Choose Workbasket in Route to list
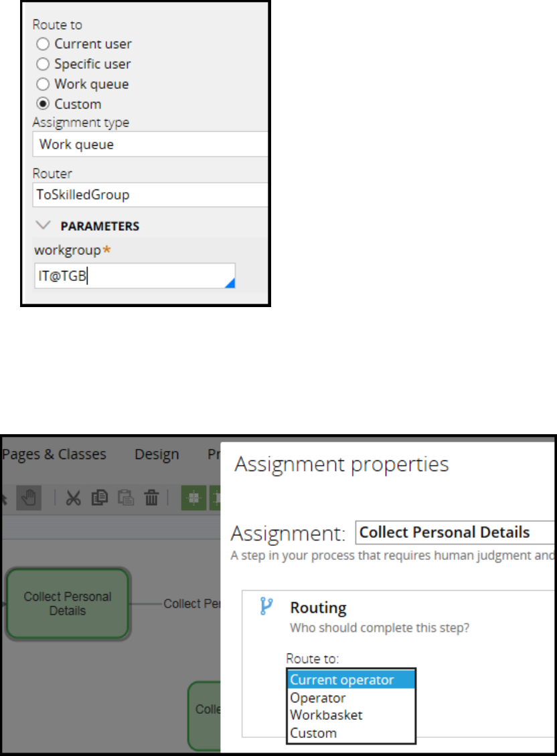The height and width of the screenshot is (756, 557). (325, 715)
